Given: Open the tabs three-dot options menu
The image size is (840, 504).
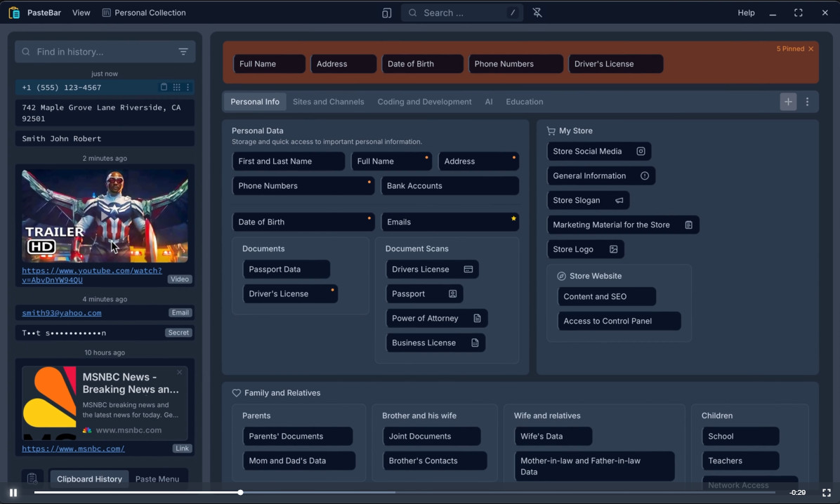Looking at the screenshot, I should click(x=807, y=102).
